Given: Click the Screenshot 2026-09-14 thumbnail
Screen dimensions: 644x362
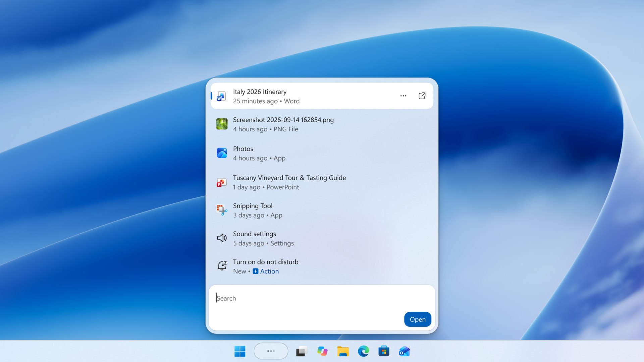Looking at the screenshot, I should pyautogui.click(x=222, y=124).
